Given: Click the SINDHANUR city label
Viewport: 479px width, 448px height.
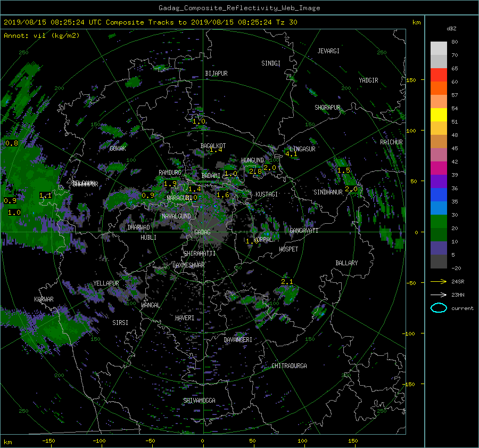Looking at the screenshot, I should pyautogui.click(x=328, y=192).
